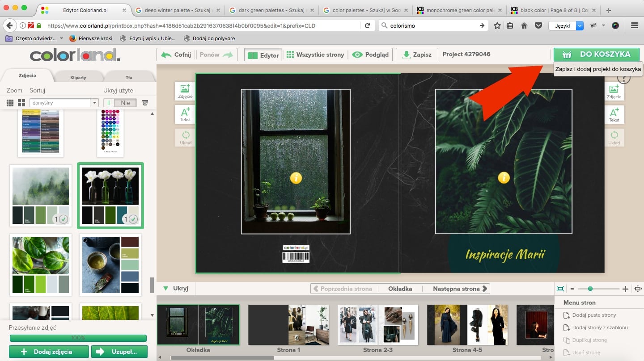
Task: Click in the colorismo search field
Action: pos(433,25)
